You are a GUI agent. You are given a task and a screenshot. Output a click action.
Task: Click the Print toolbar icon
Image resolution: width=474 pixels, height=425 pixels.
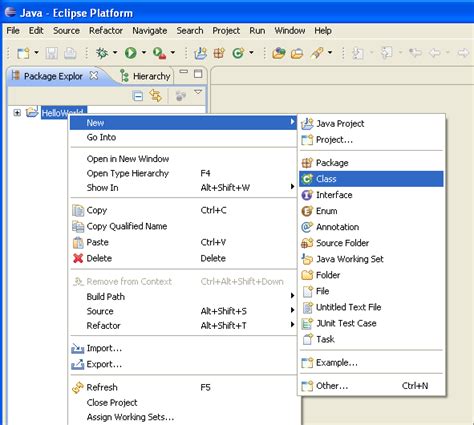click(x=70, y=53)
